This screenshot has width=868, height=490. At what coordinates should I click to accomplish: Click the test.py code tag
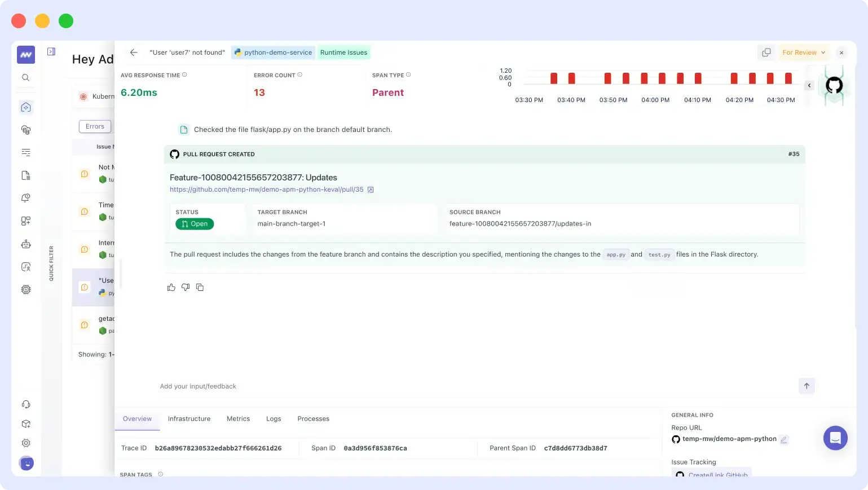(659, 255)
